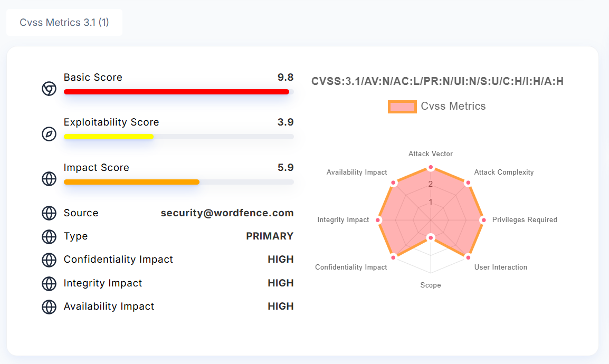Click the Availability Impact data point on radar chart
This screenshot has width=609, height=364.
394,183
